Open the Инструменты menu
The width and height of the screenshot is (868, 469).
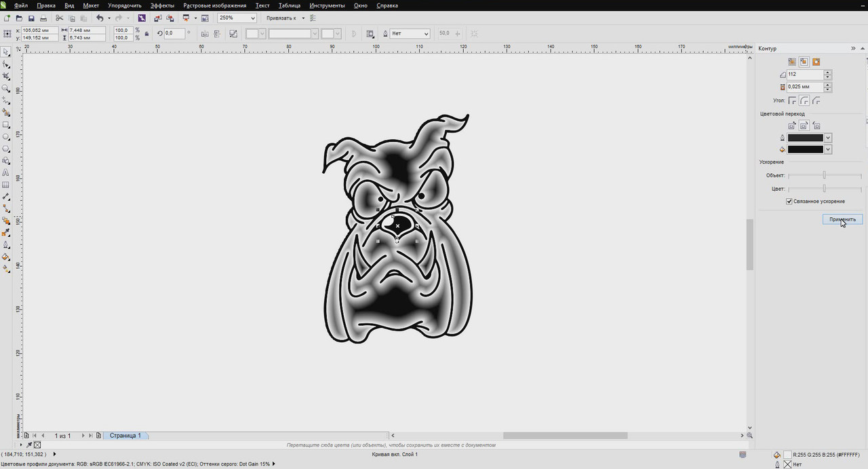tap(327, 5)
